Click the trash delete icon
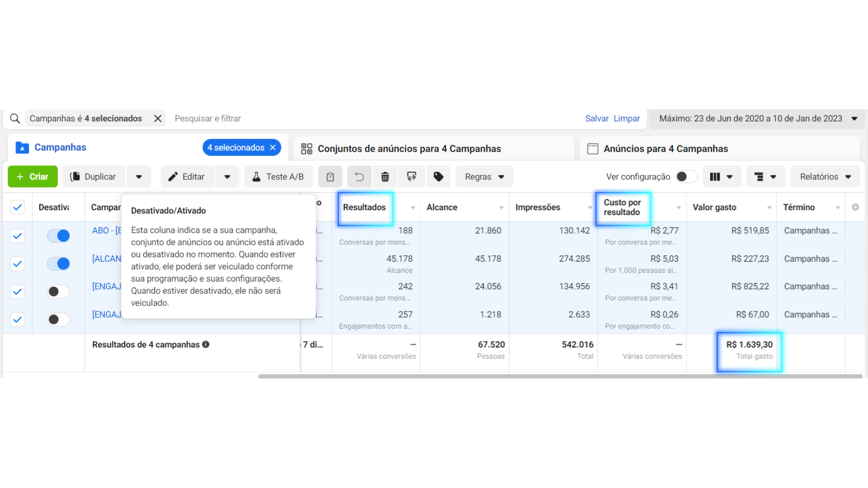 pyautogui.click(x=385, y=177)
